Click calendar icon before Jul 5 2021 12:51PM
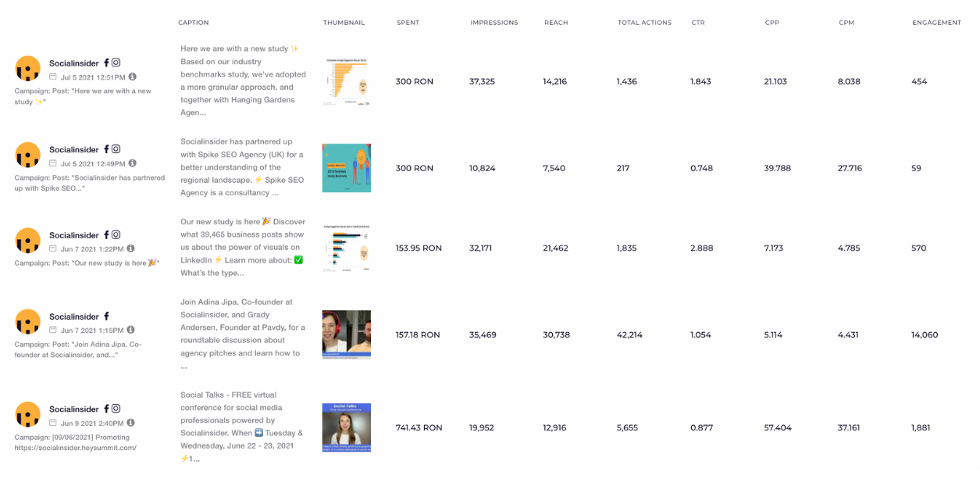This screenshot has height=479, width=980. pos(53,77)
